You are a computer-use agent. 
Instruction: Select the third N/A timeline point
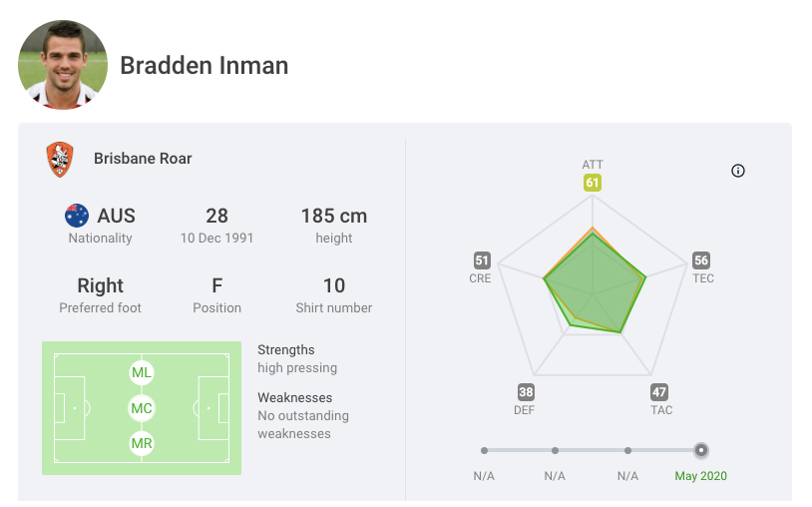[627, 450]
